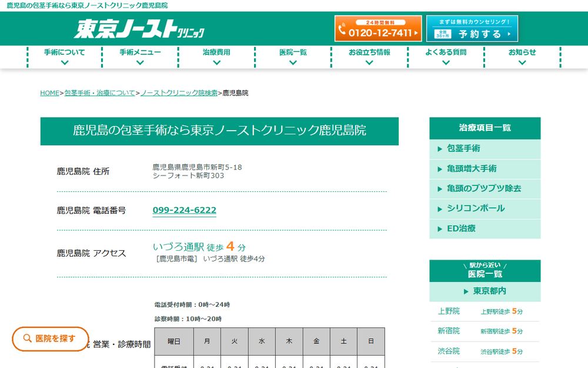Click いづろ通駅 徒歩4分 access heading
Viewport: 588px width, 368px height.
(199, 247)
